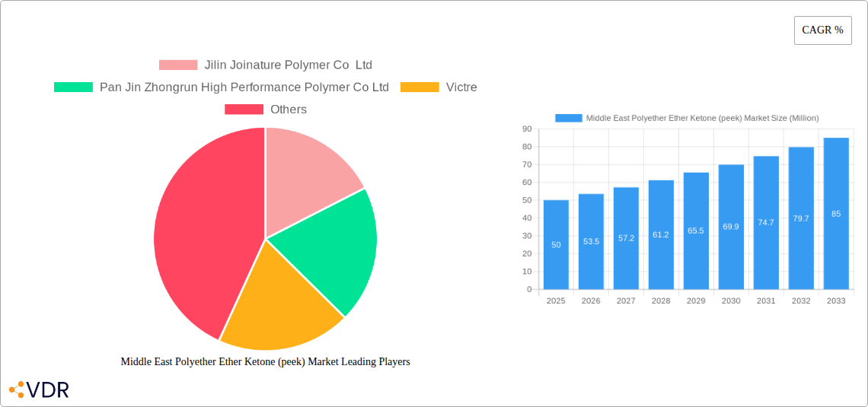Click the Victre legend label
The height and width of the screenshot is (407, 868).
click(x=461, y=87)
